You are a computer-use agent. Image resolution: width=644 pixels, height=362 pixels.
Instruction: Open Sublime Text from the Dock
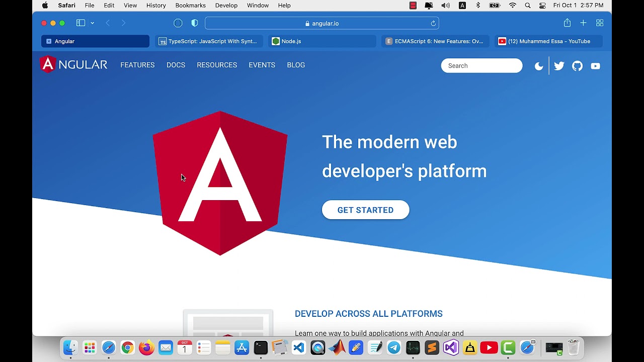coord(432,347)
